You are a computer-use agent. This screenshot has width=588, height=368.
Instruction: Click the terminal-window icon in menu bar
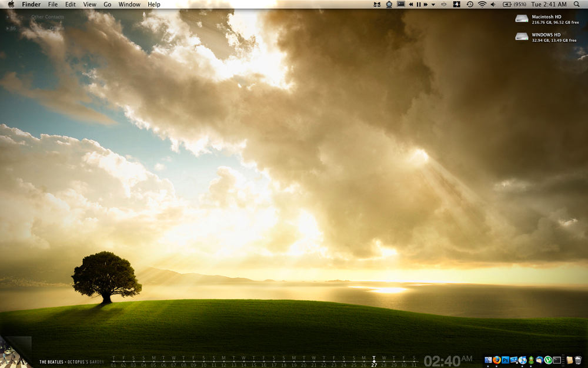[x=401, y=4]
